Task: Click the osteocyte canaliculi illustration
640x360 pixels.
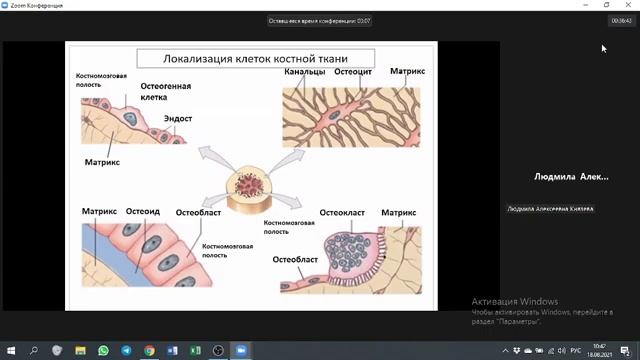Action: tap(351, 118)
